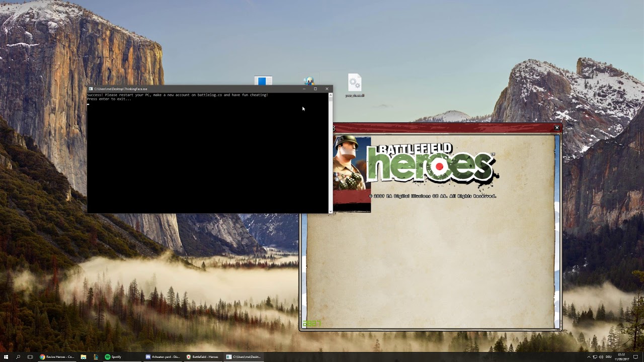
Task: Select the gear-icon DLL file on desktop
Action: click(355, 85)
